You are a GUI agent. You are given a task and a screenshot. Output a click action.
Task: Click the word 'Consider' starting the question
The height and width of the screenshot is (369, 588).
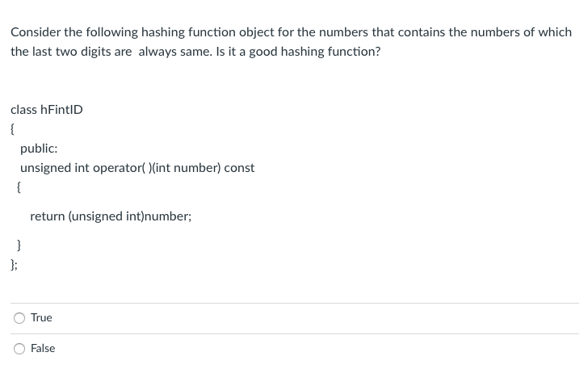[36, 32]
